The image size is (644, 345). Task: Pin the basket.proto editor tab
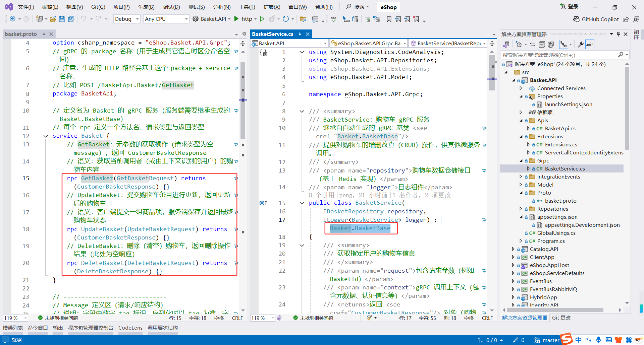coord(44,34)
